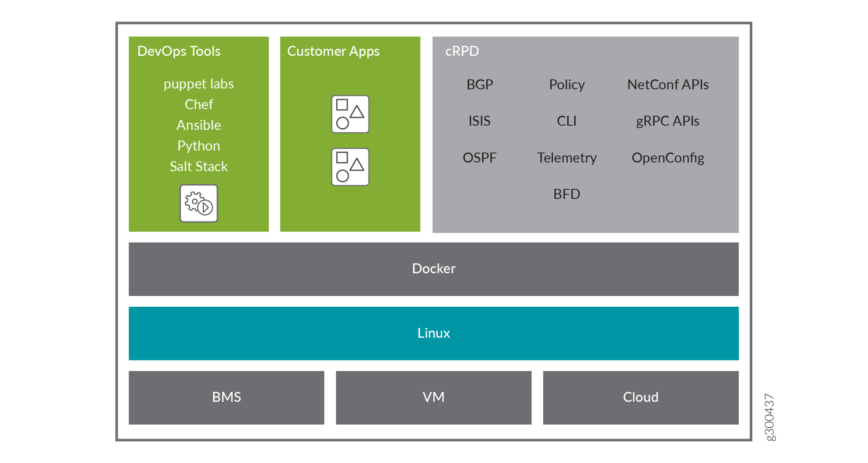Select the Salt Stack entry
868x463 pixels.
pyautogui.click(x=199, y=166)
